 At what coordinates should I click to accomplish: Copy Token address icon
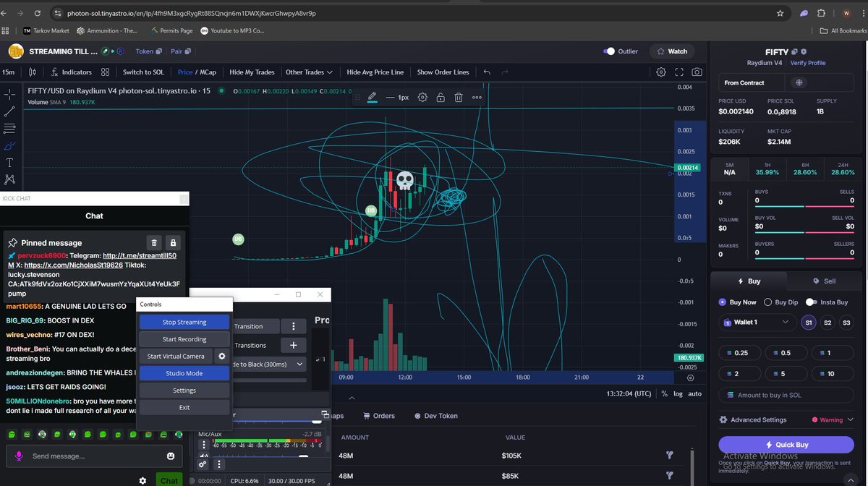(159, 51)
